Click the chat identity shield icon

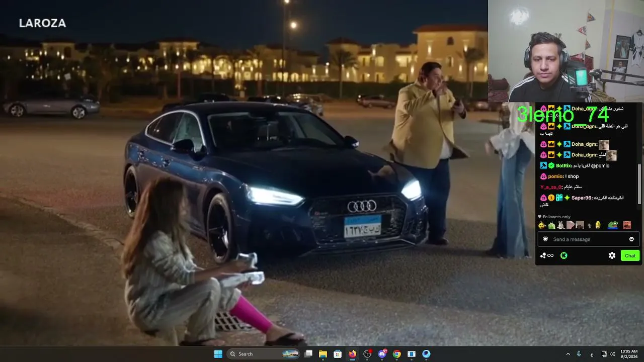coord(545,239)
